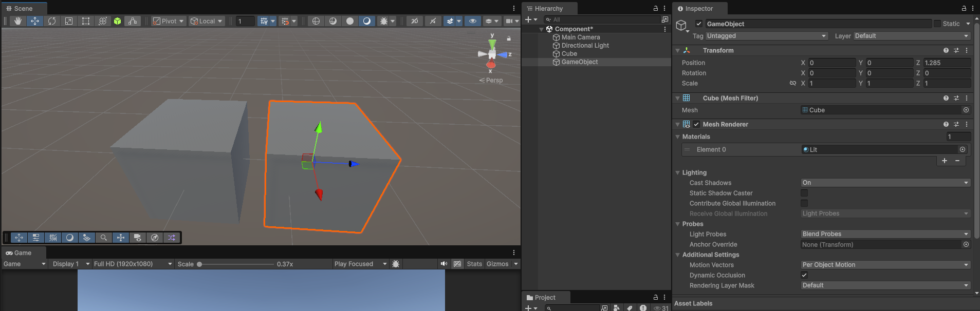Toggle Dynamic Occlusion checkbox
The image size is (980, 311).
tap(804, 275)
